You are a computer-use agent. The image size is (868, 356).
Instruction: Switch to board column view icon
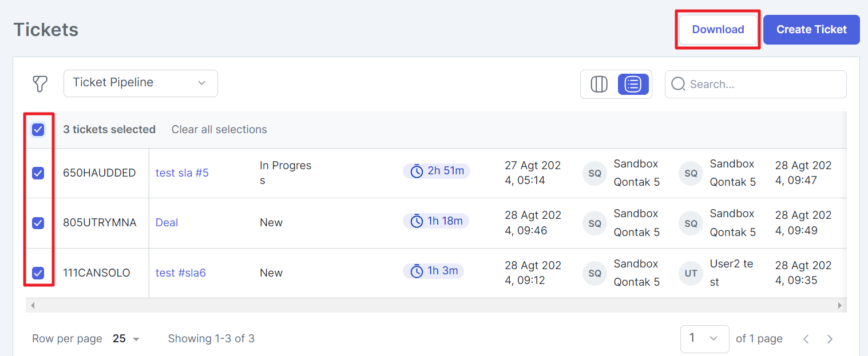coord(599,84)
